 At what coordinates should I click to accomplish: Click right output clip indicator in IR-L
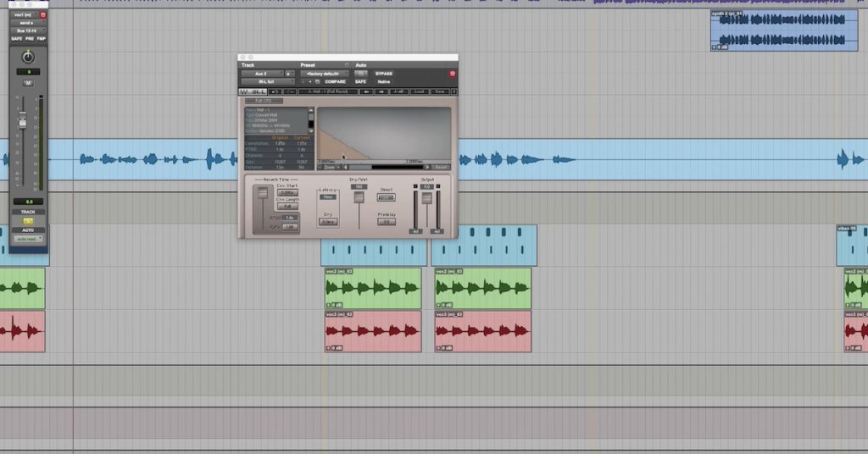438,186
